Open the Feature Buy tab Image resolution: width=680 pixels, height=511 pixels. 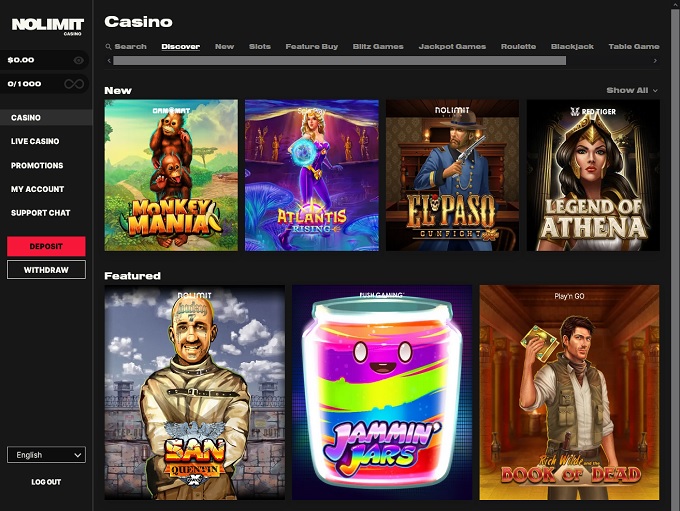click(x=311, y=46)
